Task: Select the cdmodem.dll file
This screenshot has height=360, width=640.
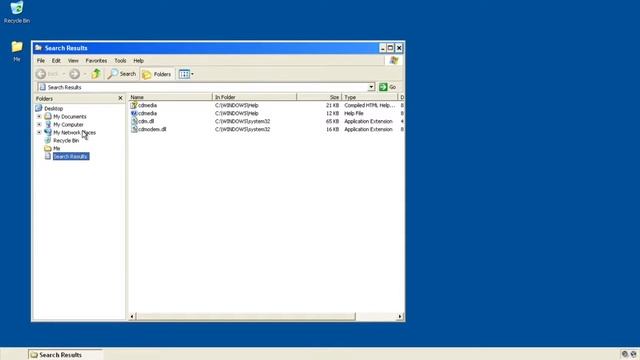Action: pos(152,129)
